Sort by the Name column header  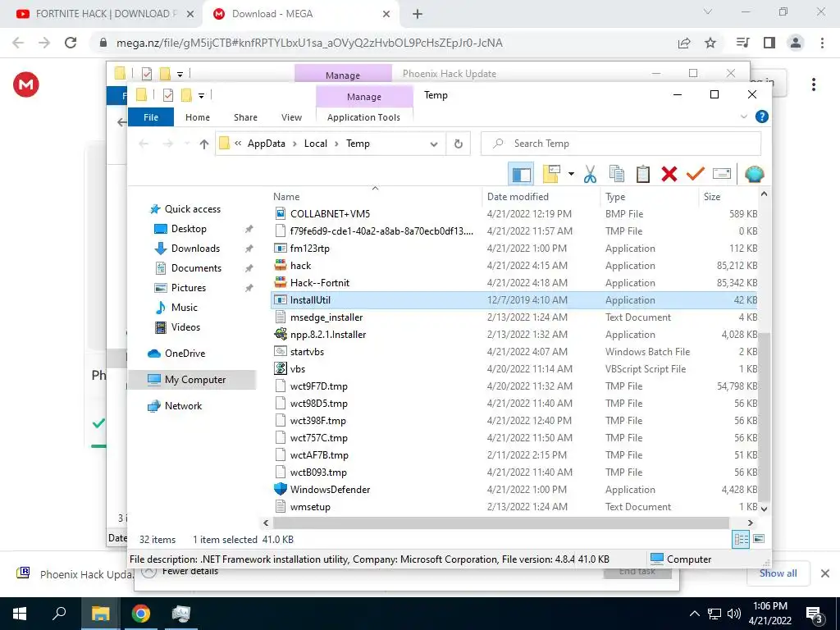286,197
